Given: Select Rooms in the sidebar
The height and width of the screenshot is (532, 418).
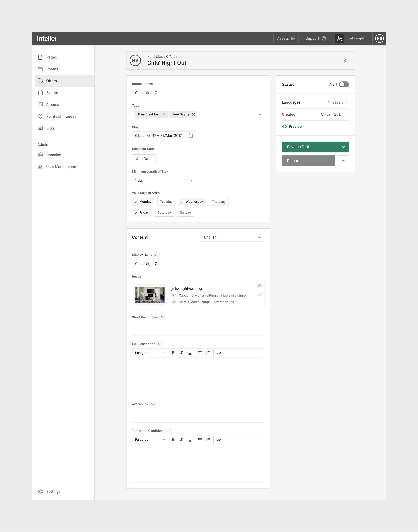Looking at the screenshot, I should (52, 69).
